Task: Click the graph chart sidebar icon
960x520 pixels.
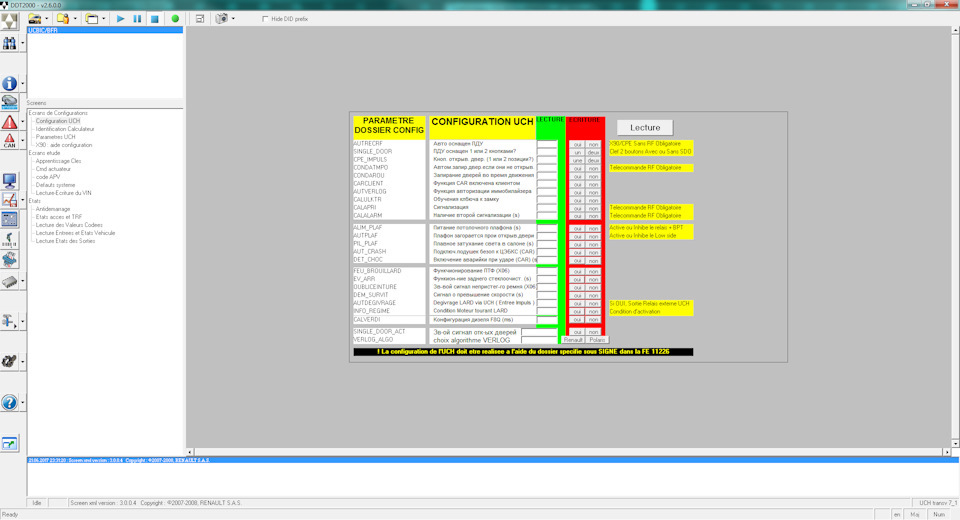Action: coord(9,200)
